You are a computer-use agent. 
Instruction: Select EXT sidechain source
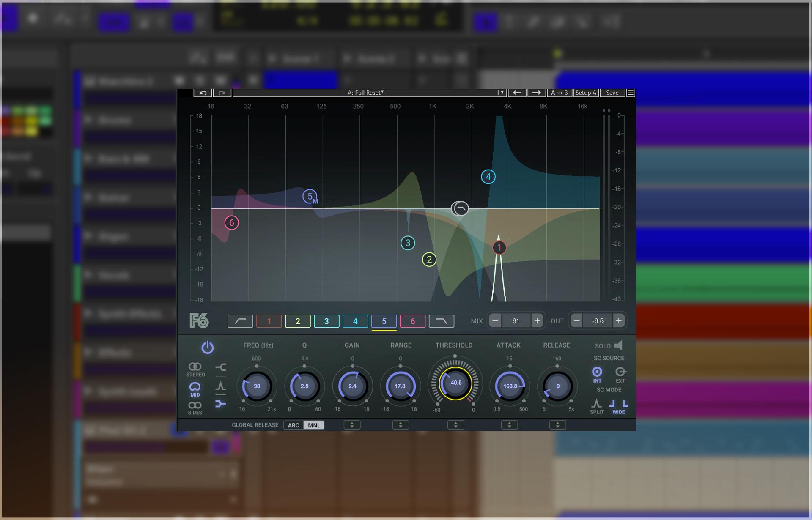click(x=620, y=374)
